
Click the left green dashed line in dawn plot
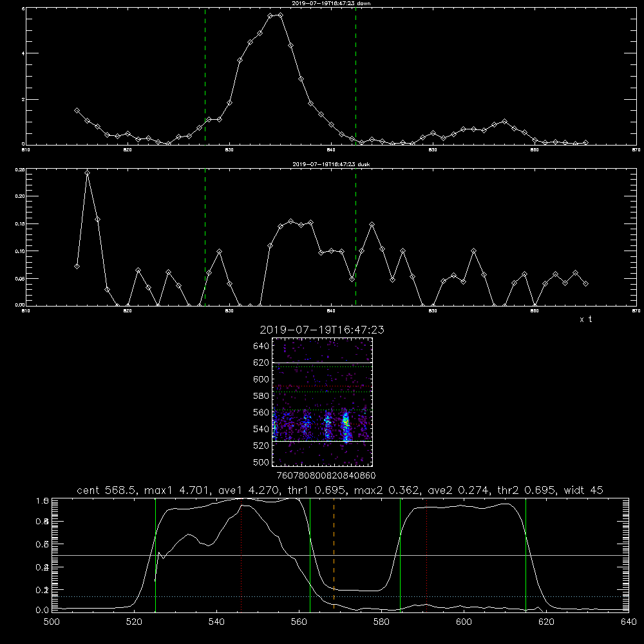pos(205,76)
